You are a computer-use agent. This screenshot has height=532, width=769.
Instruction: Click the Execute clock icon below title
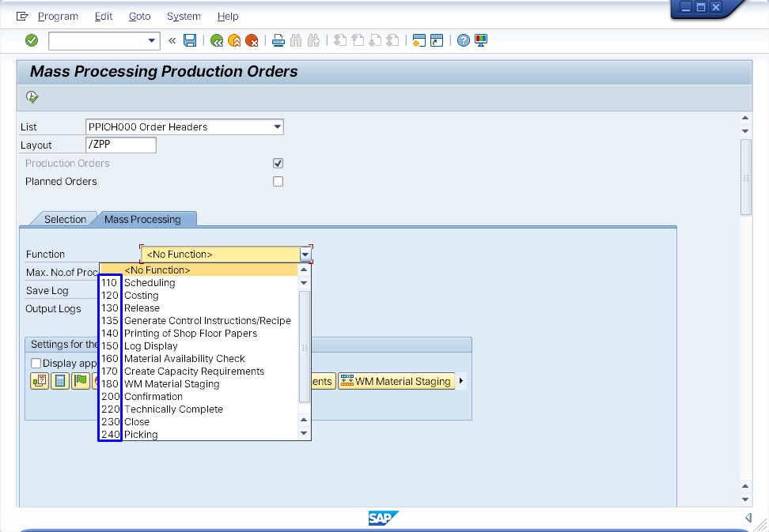pyautogui.click(x=32, y=97)
